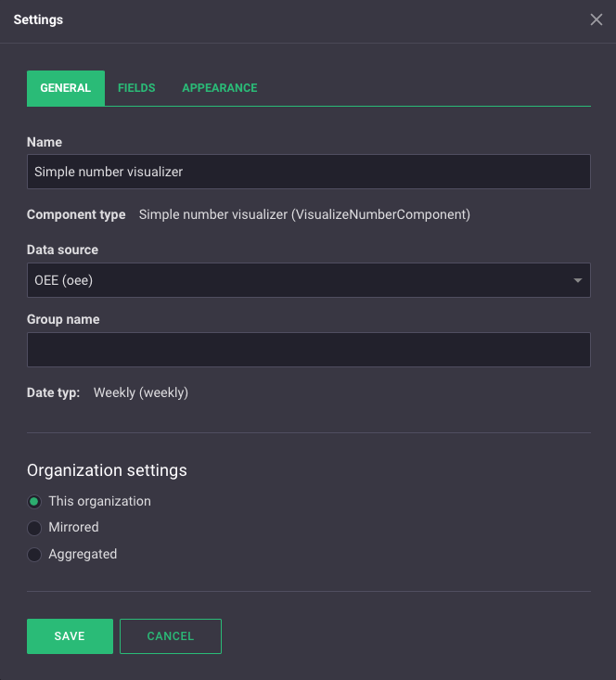Click the Settings dialog title
Image resolution: width=616 pixels, height=680 pixels.
pos(39,19)
